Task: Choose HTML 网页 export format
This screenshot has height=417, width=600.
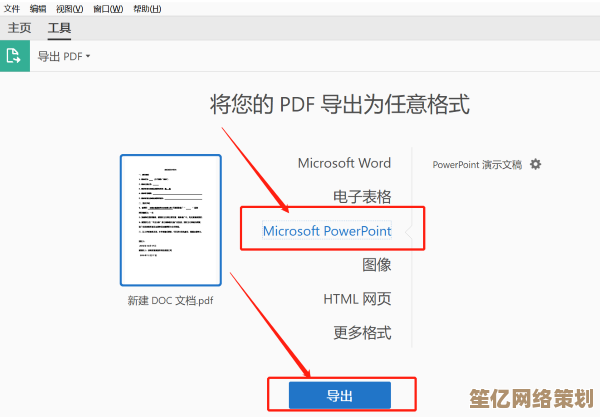Action: click(x=357, y=299)
